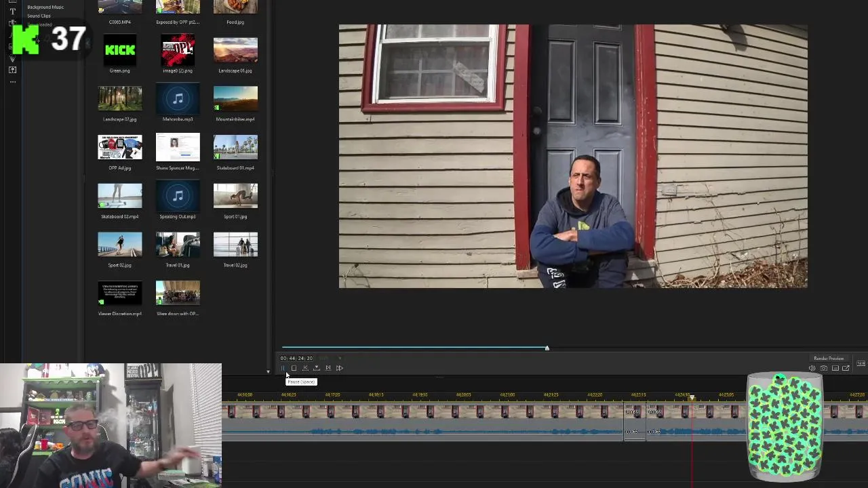Click the 44:21:00 timeline ruler mark
Viewport: 868px width, 488px height.
coord(507,394)
